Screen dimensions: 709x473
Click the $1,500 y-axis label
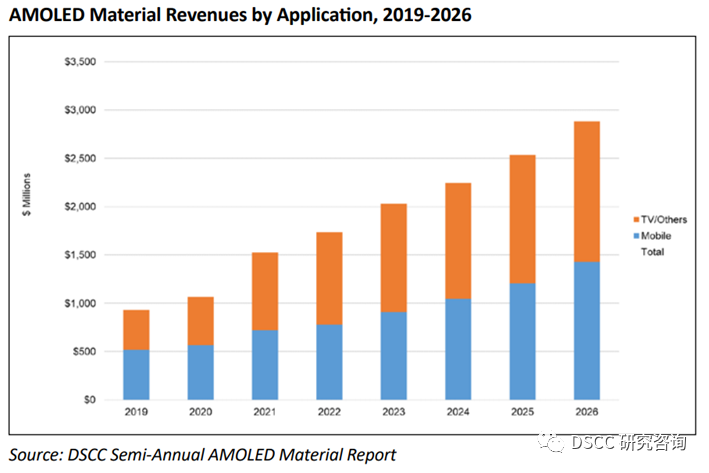tap(80, 255)
